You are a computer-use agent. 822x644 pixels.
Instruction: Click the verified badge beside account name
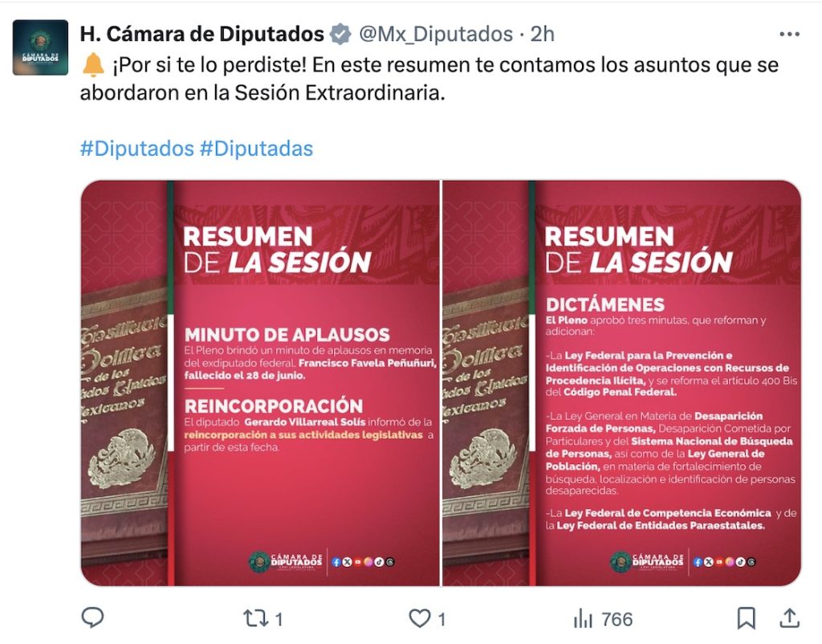(340, 34)
